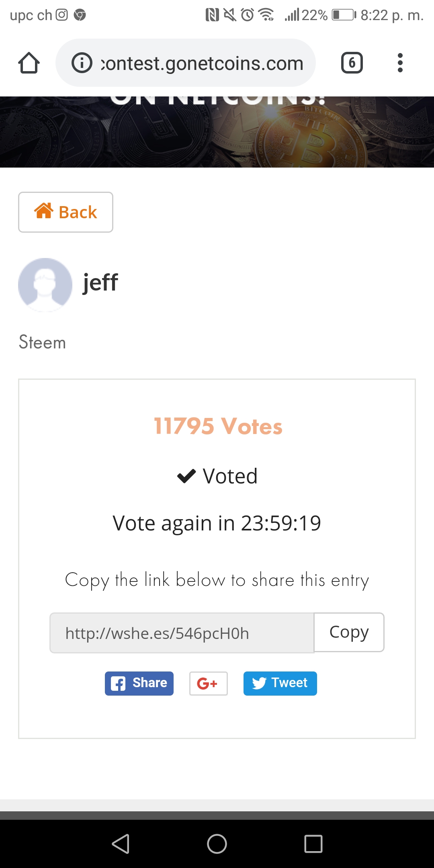Viewport: 434px width, 868px height.
Task: Tap the site info icon
Action: [82, 63]
